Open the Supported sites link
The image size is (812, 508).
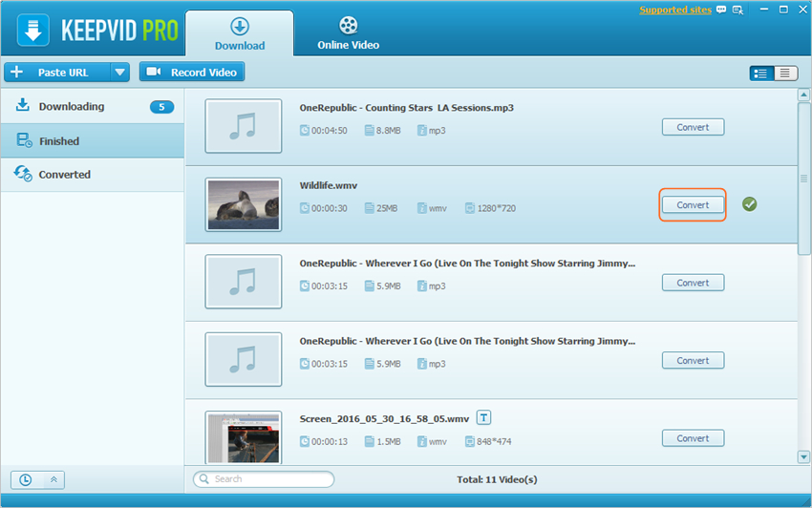pos(674,11)
